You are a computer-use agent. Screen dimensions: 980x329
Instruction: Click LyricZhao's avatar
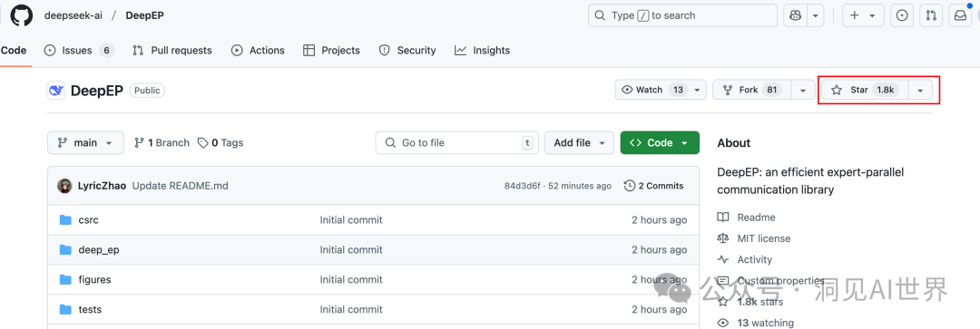pos(64,186)
